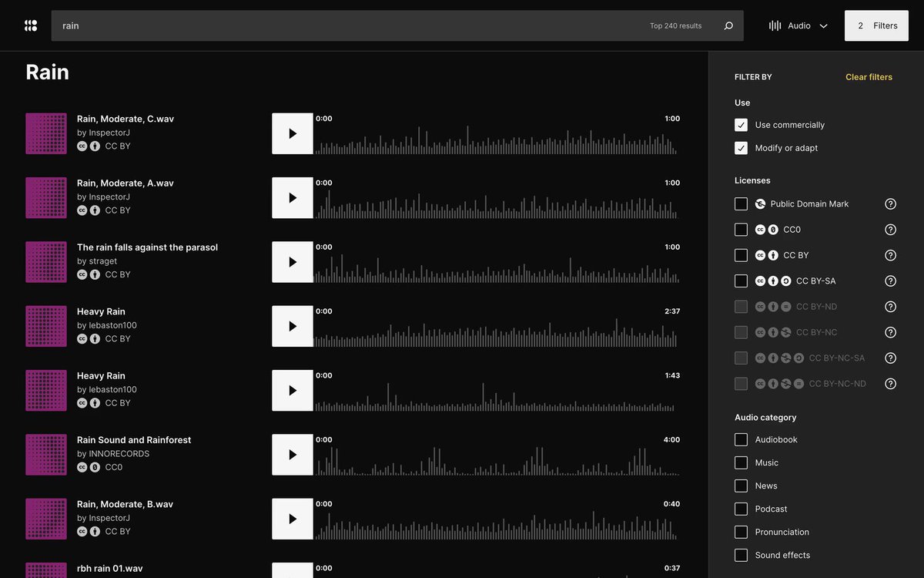This screenshot has height=578, width=924.
Task: Open the Rain Sound and Rainforest title
Action: coord(134,440)
